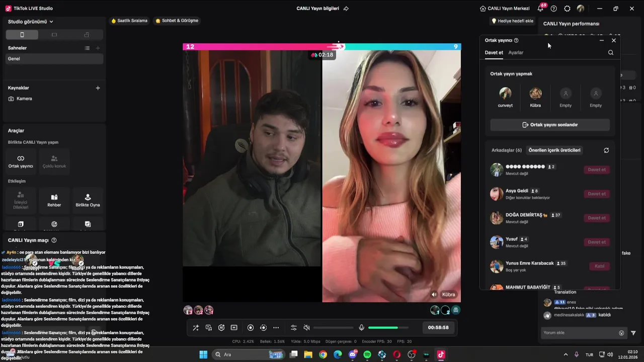Open CANLI Yayın Merkezi home link

(x=505, y=9)
